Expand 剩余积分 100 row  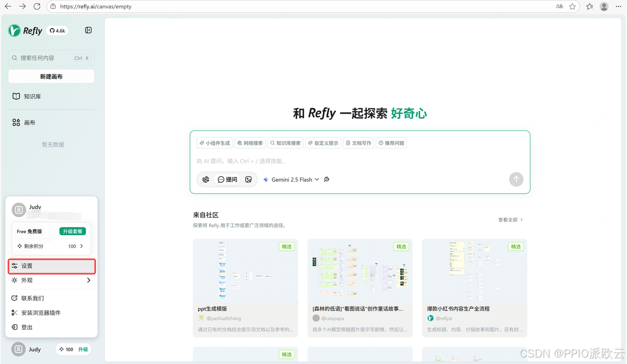coord(51,246)
